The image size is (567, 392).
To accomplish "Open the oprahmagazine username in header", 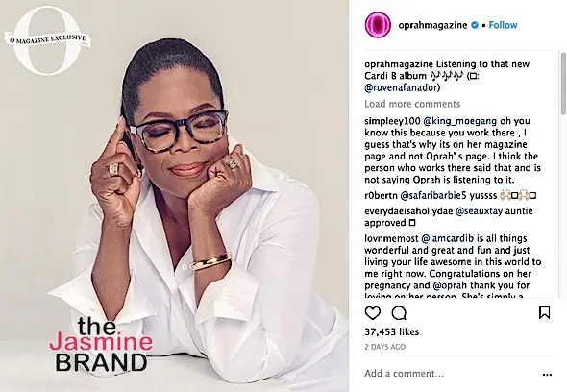I will tap(432, 25).
